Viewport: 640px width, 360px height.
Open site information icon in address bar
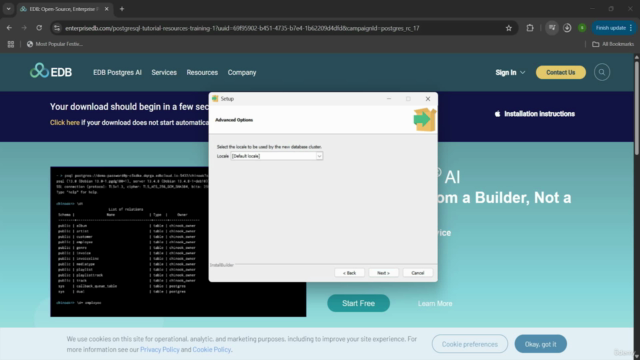point(57,28)
